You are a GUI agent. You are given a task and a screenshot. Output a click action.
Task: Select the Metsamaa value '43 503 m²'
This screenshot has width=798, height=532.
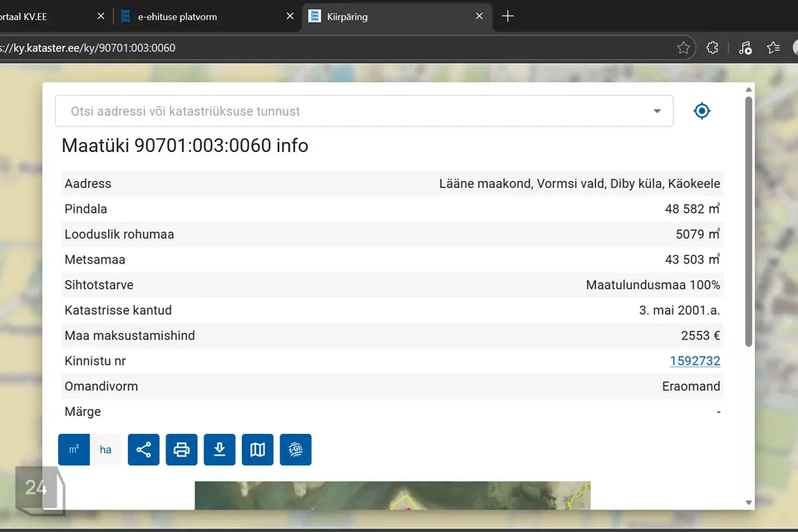click(x=692, y=259)
